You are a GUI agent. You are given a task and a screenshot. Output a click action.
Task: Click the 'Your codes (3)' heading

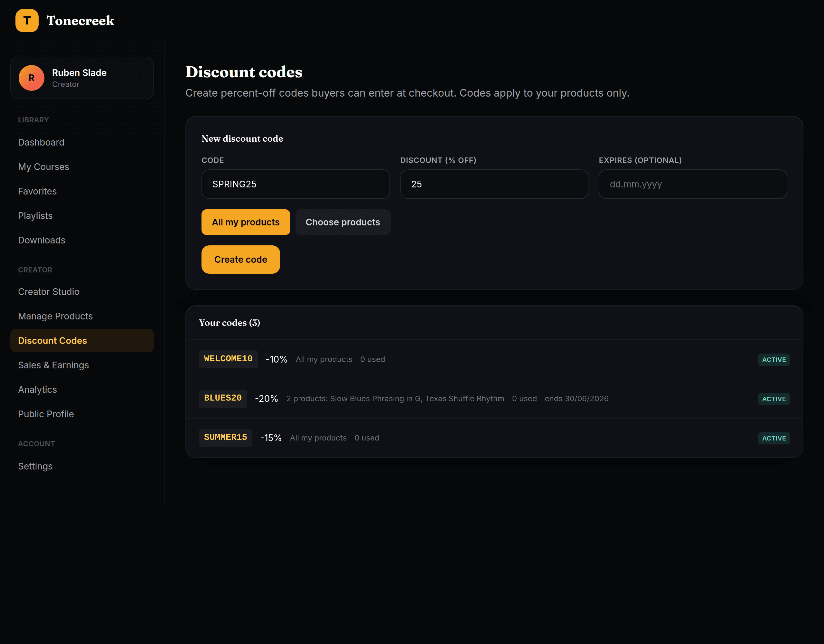click(x=229, y=323)
